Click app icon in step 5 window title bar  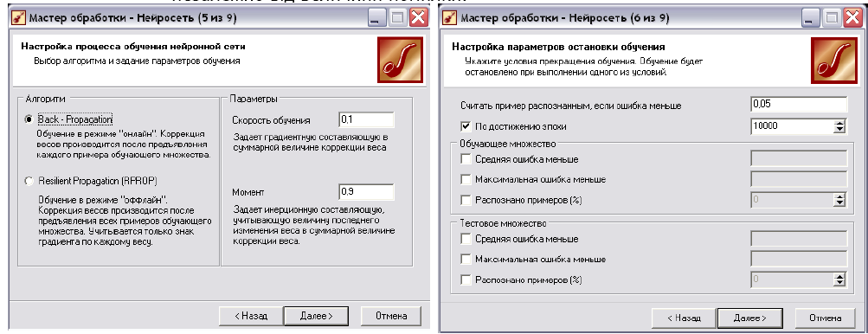tap(18, 18)
